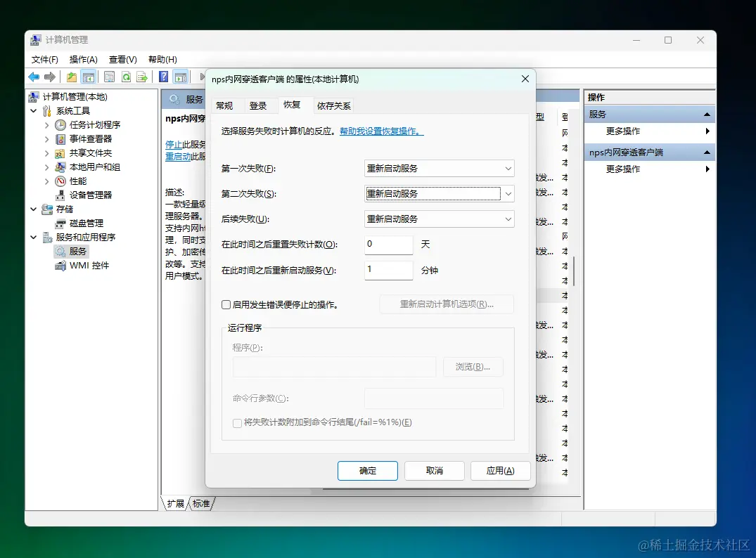Expand the 任务计划程序 tree node
This screenshot has height=558, width=756.
point(47,125)
